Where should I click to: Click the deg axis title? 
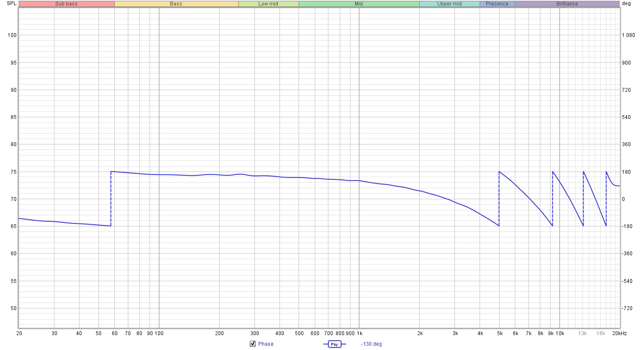626,3
